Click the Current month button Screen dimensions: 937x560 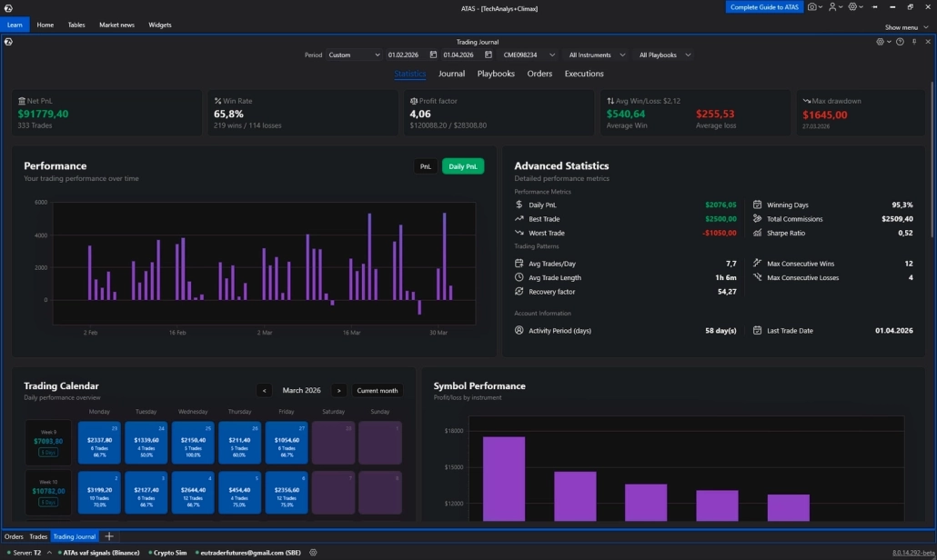pos(377,390)
